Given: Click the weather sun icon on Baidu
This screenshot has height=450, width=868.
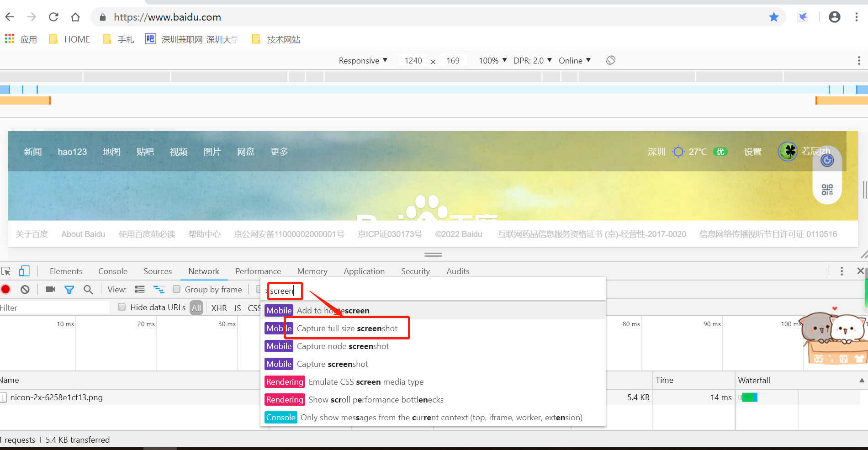Looking at the screenshot, I should click(678, 152).
